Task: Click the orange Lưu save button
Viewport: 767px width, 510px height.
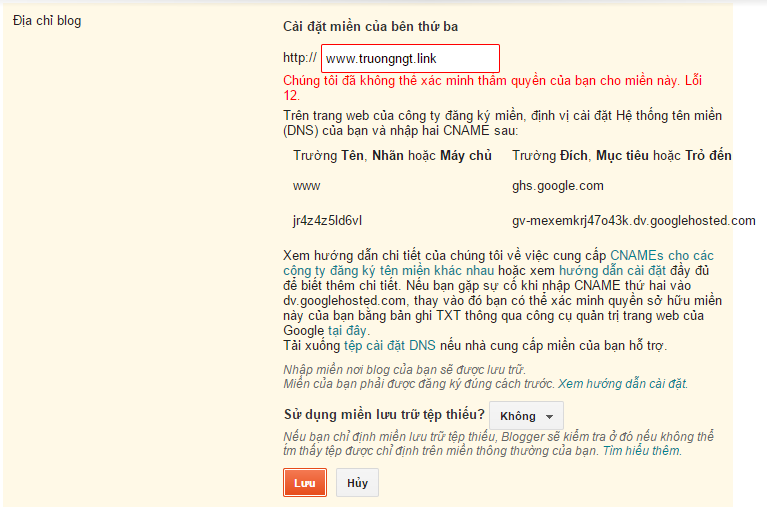Action: (x=305, y=483)
